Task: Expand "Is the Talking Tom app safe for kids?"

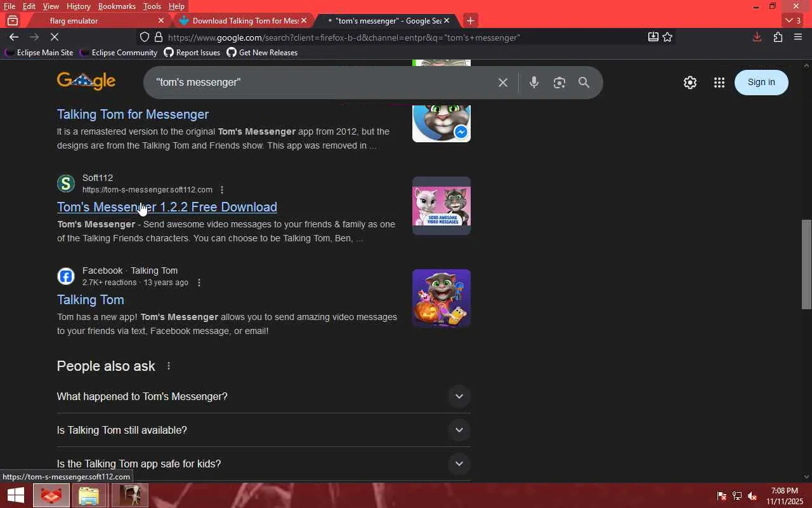Action: point(263,464)
